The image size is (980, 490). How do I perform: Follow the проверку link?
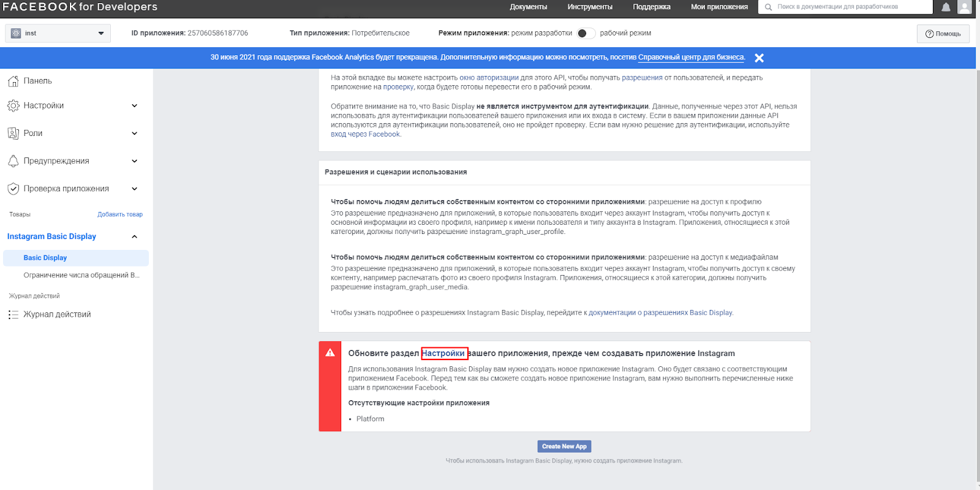click(398, 87)
